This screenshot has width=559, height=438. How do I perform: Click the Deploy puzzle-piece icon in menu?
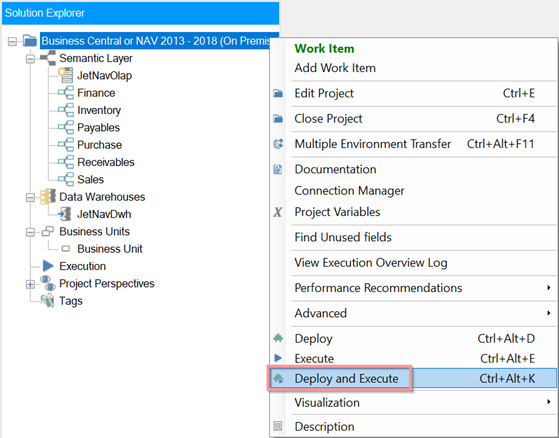(x=278, y=338)
